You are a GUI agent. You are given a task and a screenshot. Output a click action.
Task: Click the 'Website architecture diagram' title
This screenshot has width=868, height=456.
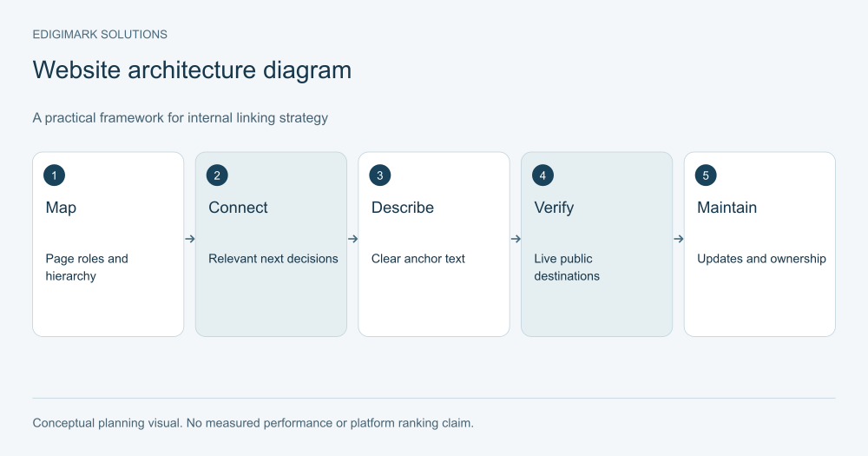[x=192, y=70]
